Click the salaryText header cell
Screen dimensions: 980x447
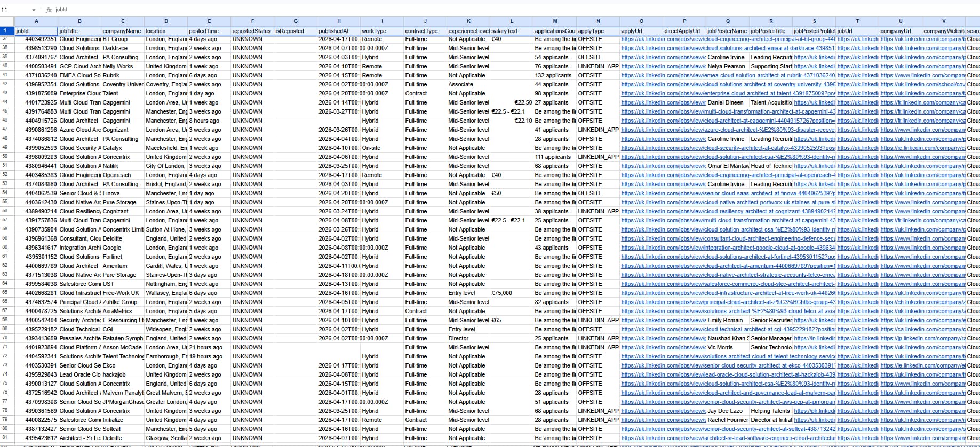(x=512, y=31)
